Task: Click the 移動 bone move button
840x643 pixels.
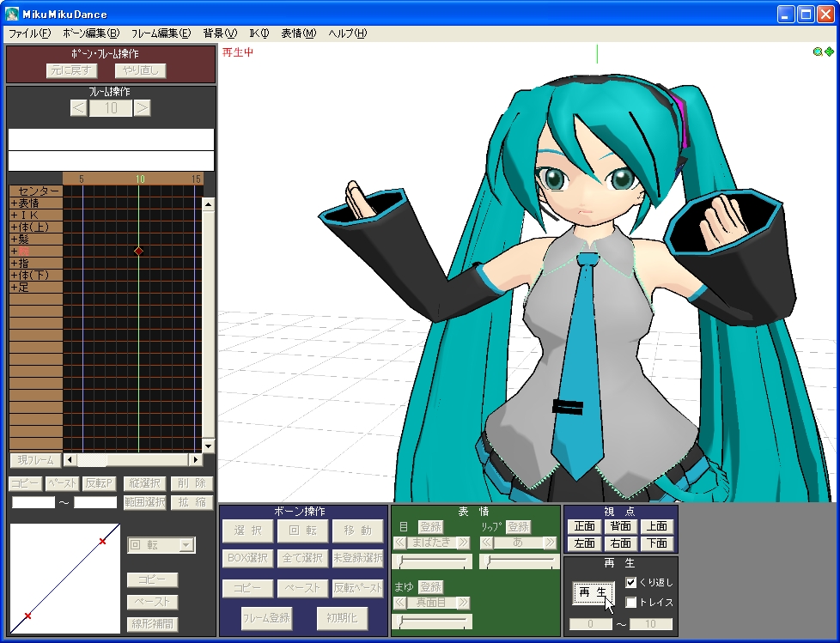Action: (x=358, y=531)
